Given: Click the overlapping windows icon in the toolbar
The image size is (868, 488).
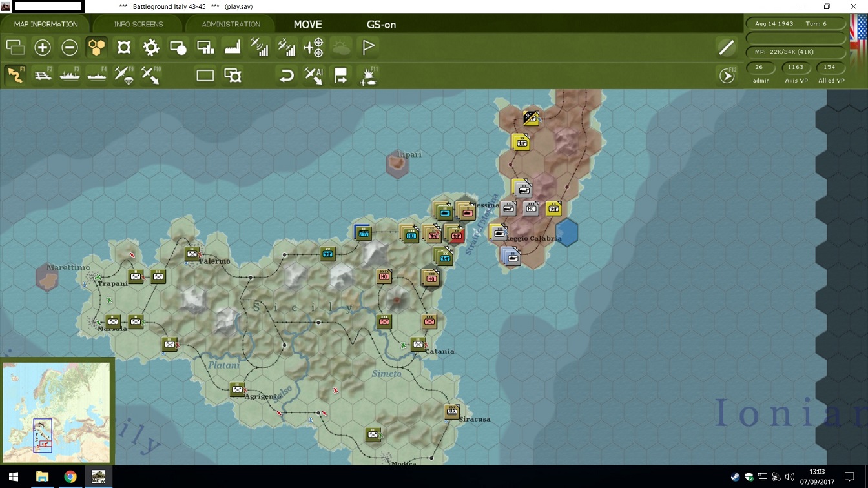Looking at the screenshot, I should [x=15, y=47].
